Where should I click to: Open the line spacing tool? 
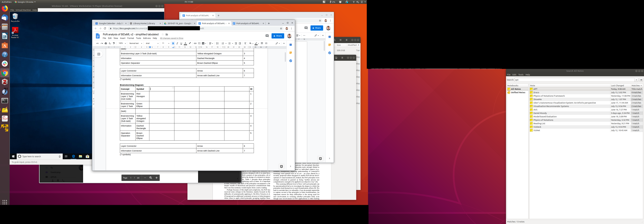click(x=217, y=44)
